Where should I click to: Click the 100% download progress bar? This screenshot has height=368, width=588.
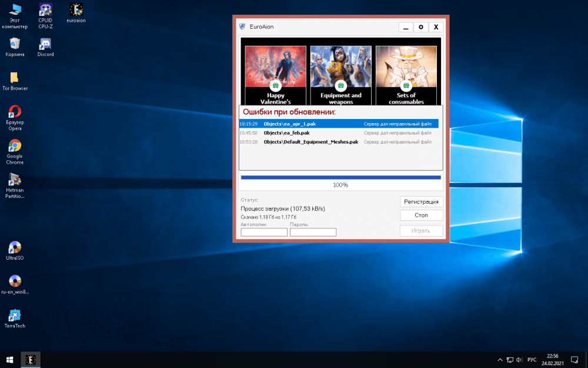pyautogui.click(x=340, y=177)
